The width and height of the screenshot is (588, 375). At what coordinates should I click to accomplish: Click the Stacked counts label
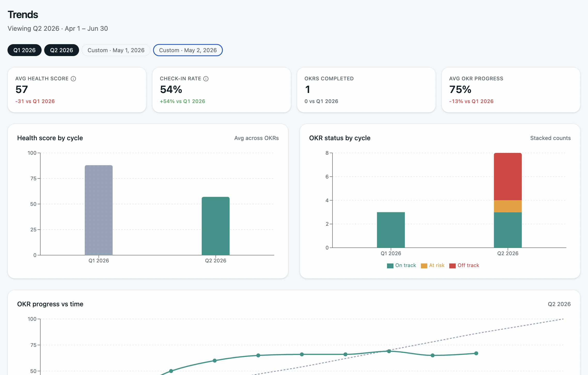[x=551, y=138]
